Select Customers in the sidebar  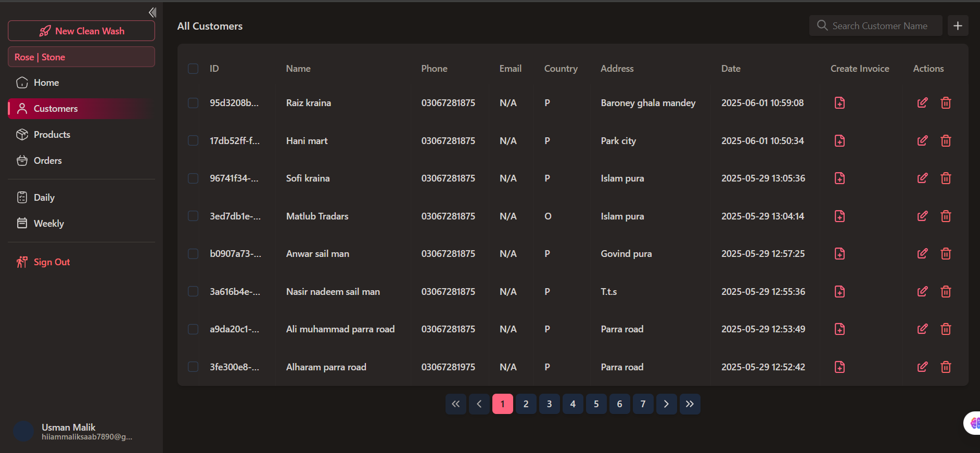point(81,109)
